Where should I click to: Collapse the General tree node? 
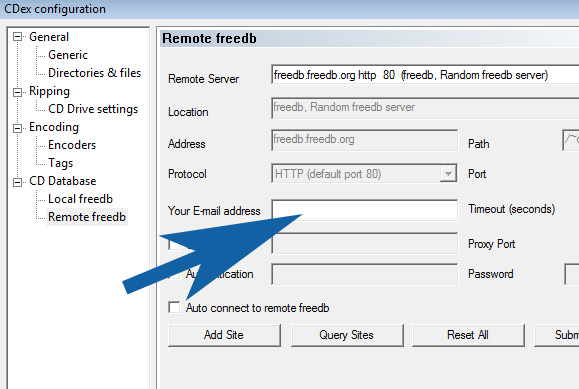pyautogui.click(x=17, y=37)
